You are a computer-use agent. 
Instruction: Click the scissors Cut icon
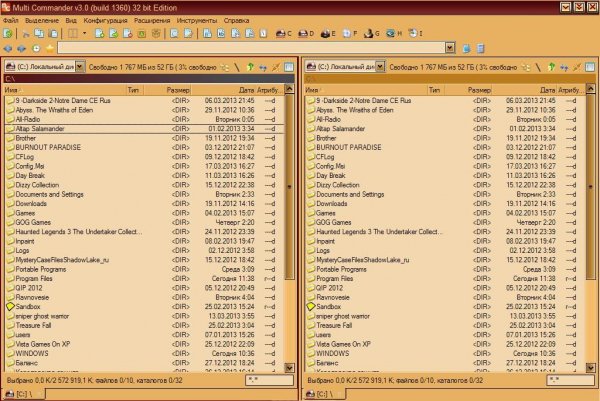tap(26, 34)
